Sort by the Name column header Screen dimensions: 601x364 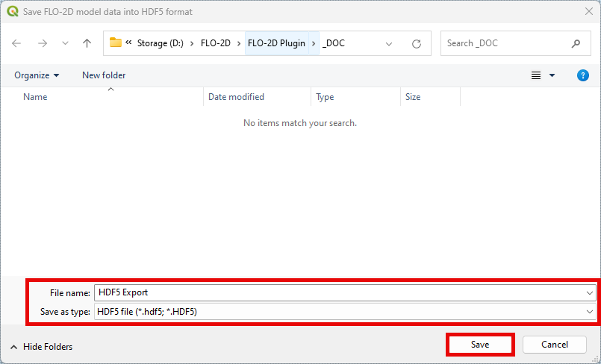pyautogui.click(x=35, y=97)
